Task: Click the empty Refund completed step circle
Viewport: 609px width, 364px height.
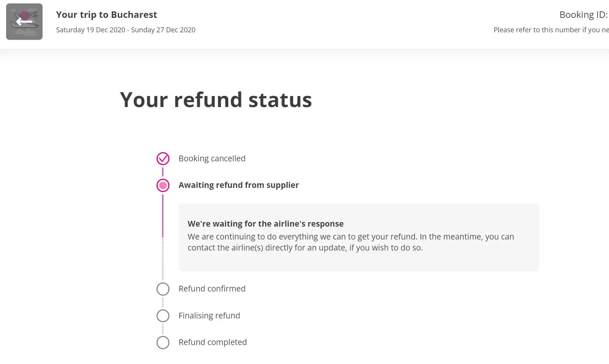Action: tap(163, 342)
